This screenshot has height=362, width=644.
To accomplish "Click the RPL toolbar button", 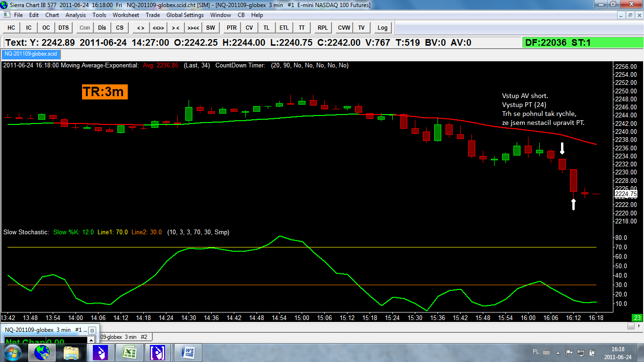I will [322, 28].
